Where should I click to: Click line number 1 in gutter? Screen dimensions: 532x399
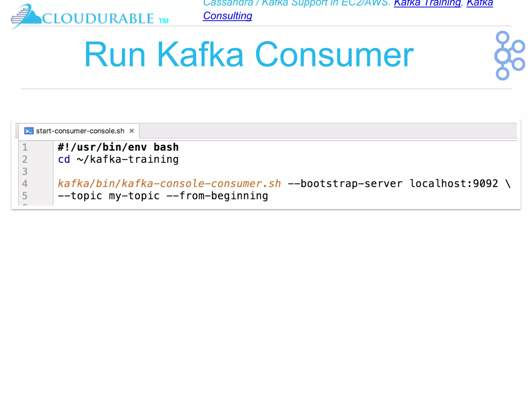click(25, 147)
